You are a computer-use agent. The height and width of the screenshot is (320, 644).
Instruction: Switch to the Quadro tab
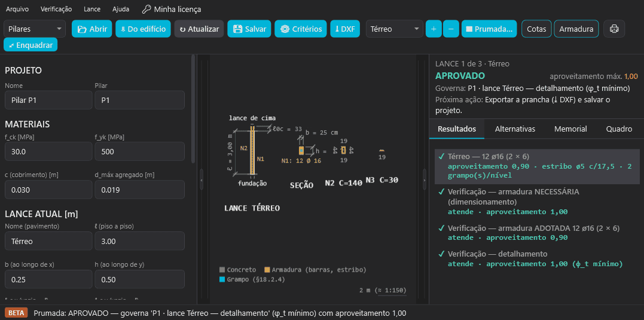pos(619,129)
